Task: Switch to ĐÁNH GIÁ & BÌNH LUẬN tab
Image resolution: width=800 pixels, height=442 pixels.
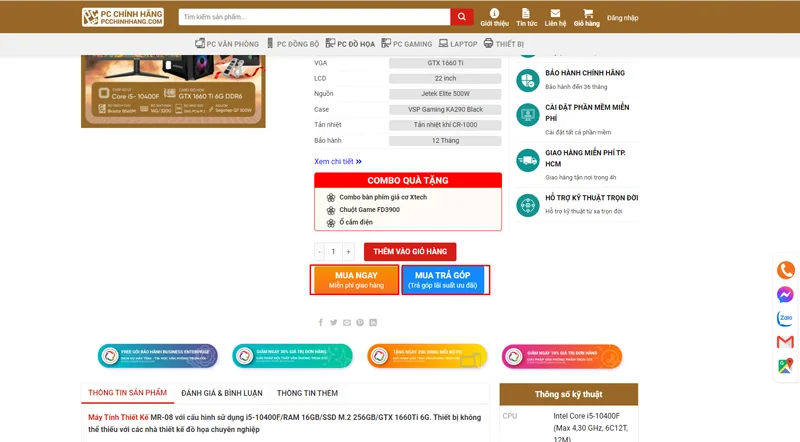Action: point(221,393)
